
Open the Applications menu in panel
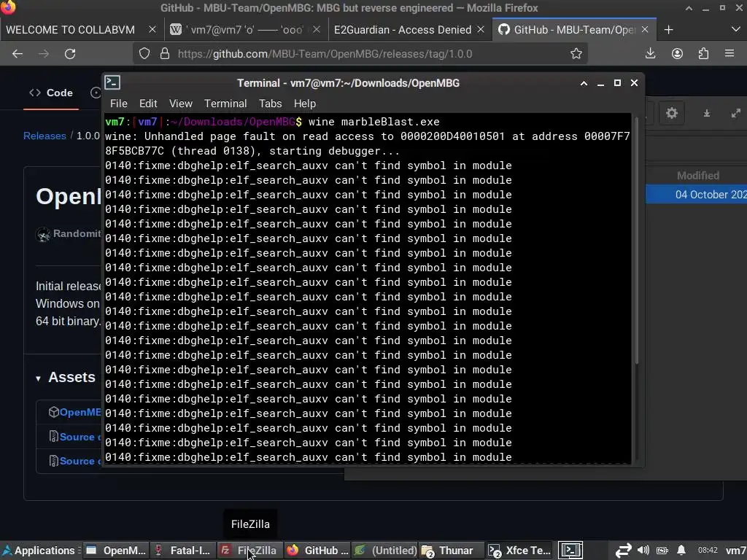tap(39, 551)
